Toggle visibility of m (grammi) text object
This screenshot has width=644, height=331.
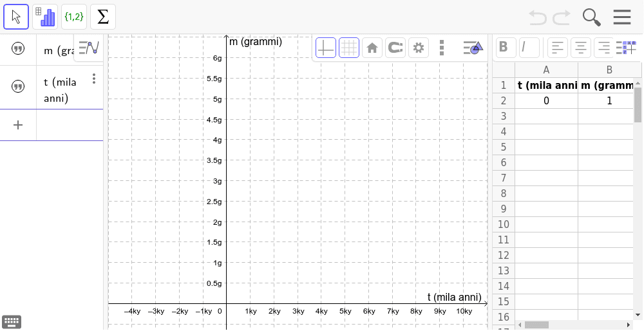point(17,50)
